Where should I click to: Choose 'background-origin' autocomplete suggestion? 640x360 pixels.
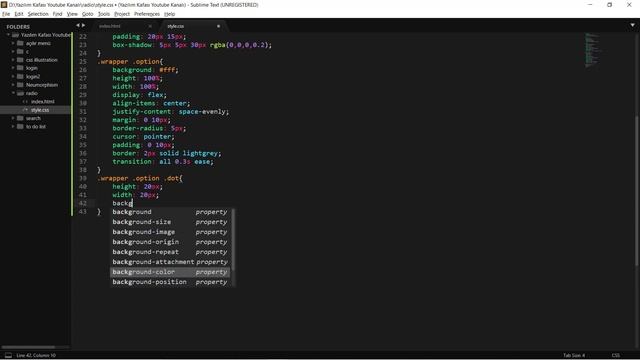[170, 242]
